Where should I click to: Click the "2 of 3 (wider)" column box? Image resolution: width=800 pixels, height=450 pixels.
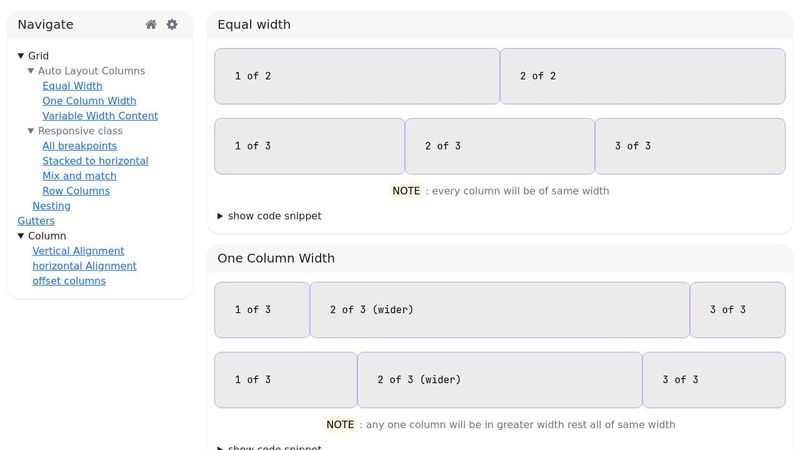coord(499,310)
